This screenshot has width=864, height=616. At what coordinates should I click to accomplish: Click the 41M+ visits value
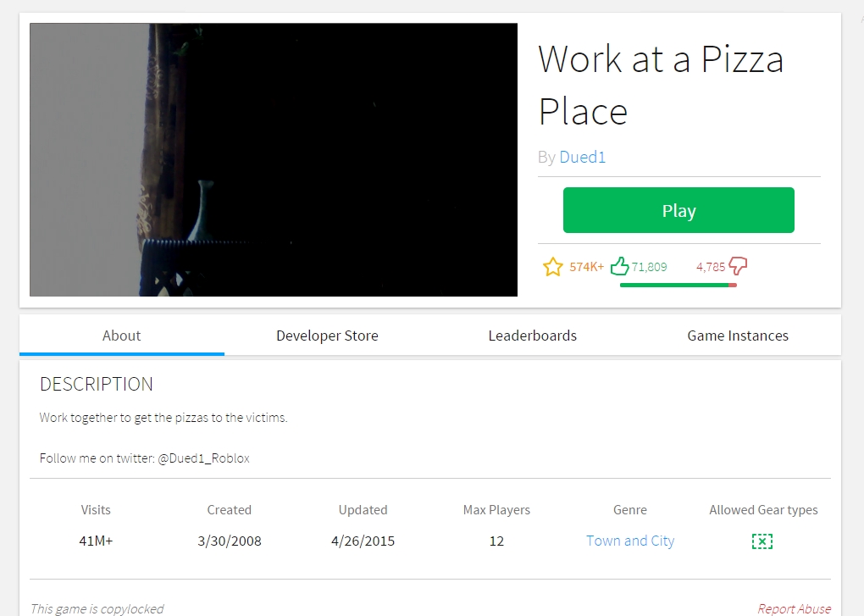[96, 541]
